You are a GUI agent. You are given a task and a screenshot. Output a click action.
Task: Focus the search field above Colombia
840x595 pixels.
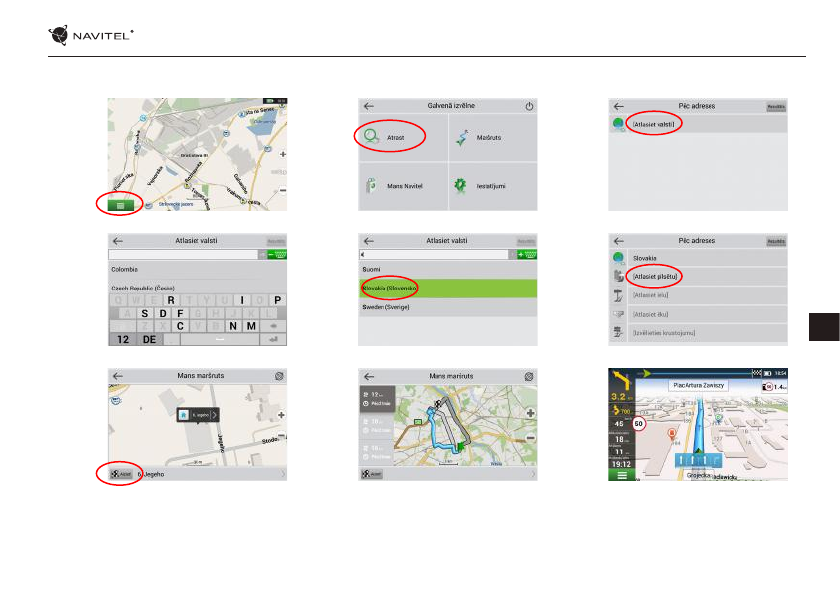183,255
